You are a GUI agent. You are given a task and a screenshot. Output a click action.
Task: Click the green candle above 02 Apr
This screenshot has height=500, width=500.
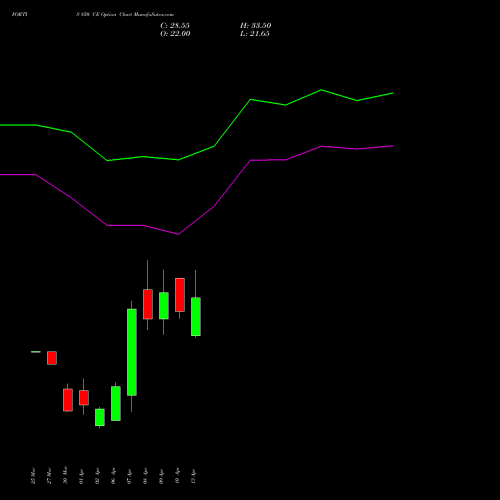pos(100,417)
